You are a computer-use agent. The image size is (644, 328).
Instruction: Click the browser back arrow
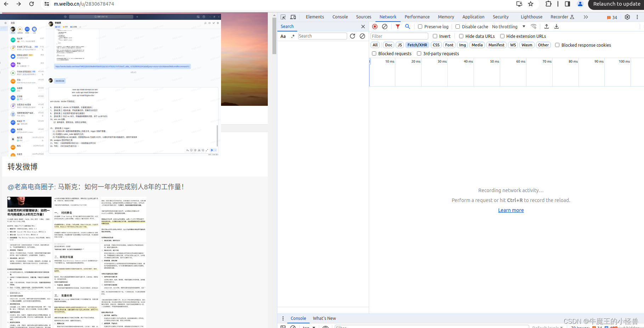[6, 4]
